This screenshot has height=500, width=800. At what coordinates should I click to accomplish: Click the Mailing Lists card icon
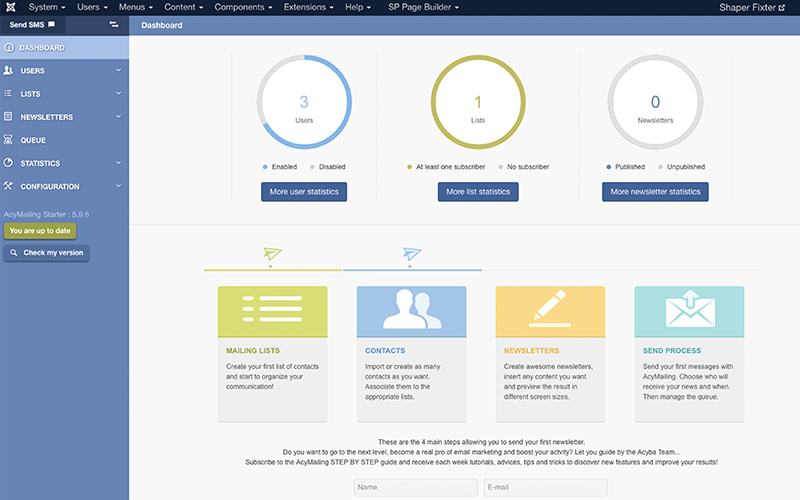(x=272, y=311)
